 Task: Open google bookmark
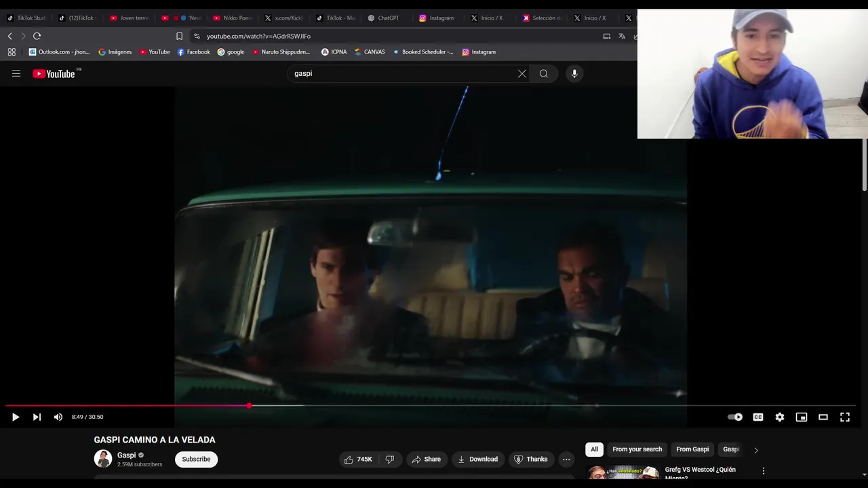coord(231,52)
